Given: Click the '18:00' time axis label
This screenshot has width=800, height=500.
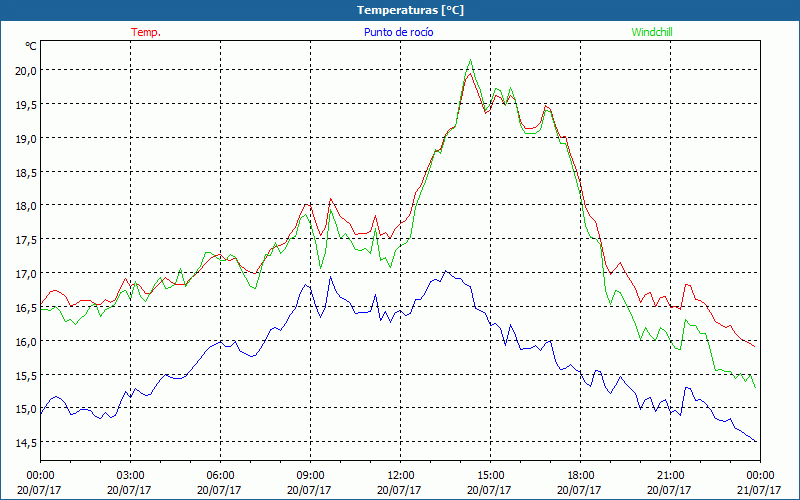Looking at the screenshot, I should pos(580,475).
